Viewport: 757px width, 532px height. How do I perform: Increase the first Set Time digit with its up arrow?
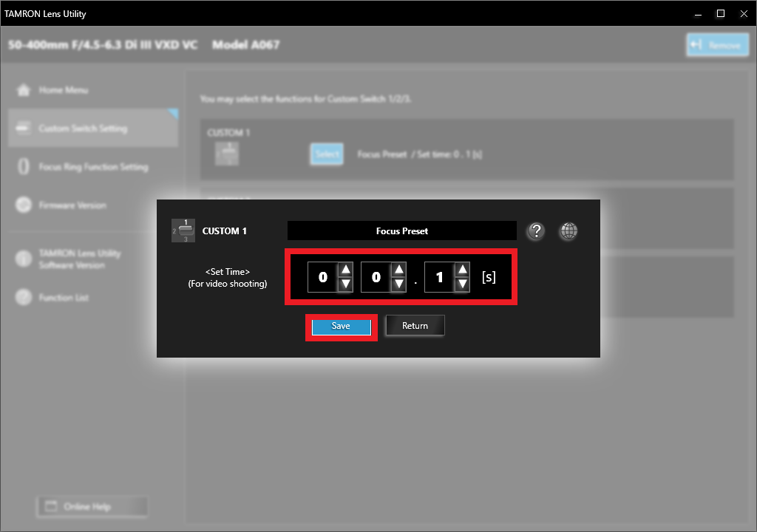click(346, 270)
